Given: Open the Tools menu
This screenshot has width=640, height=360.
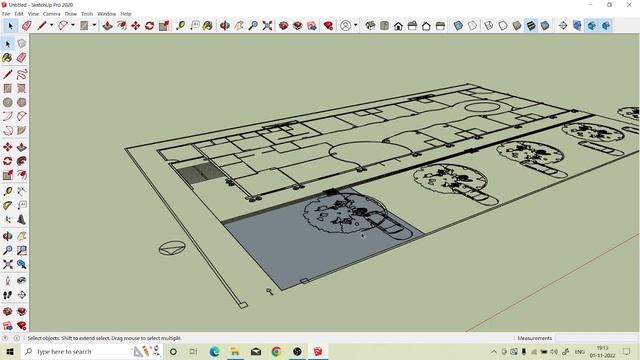Looking at the screenshot, I should 87,14.
